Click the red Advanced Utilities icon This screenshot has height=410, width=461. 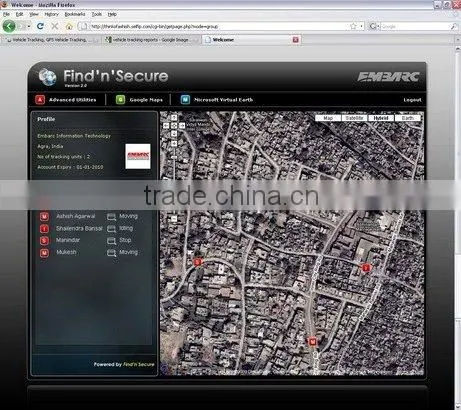tap(40, 100)
